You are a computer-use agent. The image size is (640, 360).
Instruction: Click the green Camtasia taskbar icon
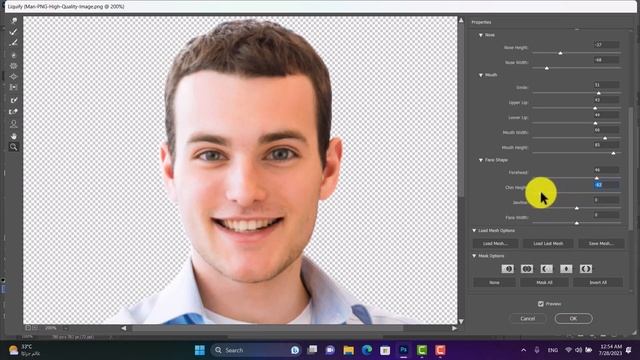pyautogui.click(x=422, y=350)
